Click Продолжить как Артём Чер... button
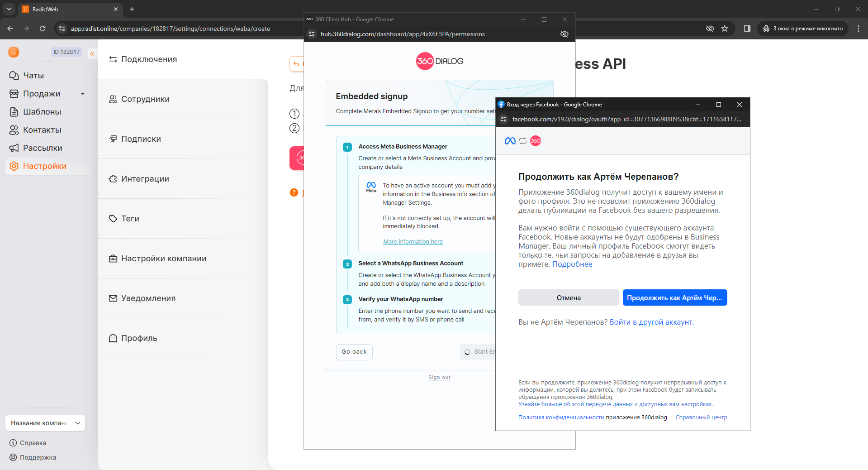The width and height of the screenshot is (868, 470). [x=675, y=297]
